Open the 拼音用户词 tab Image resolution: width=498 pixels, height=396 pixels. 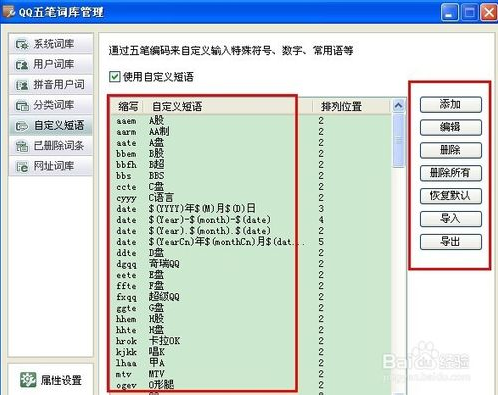point(51,85)
